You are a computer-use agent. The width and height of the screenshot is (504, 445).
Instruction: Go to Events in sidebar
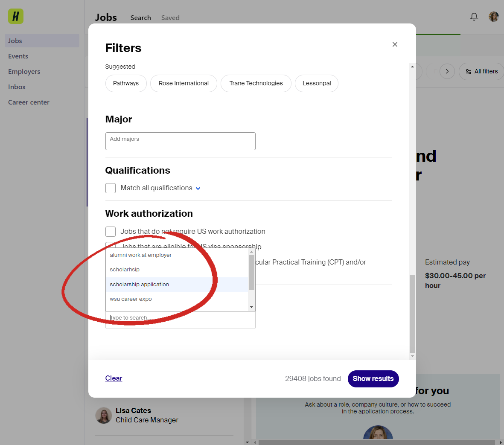[x=18, y=56]
